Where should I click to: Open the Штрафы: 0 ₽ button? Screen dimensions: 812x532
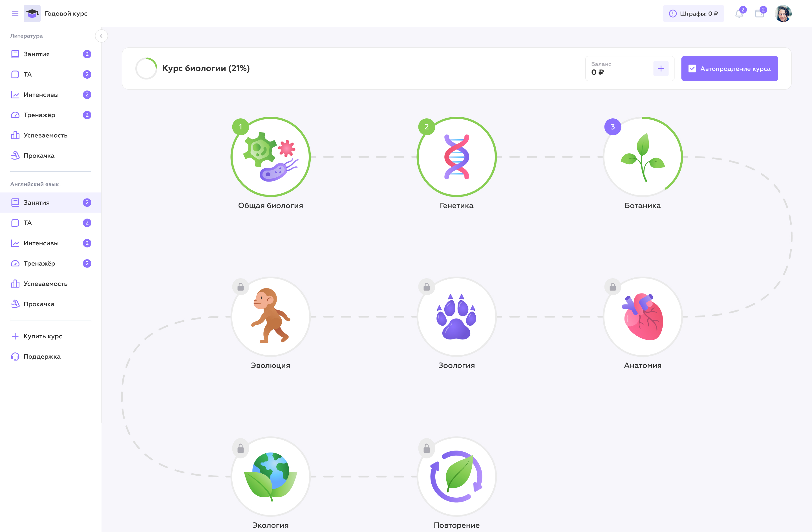(693, 14)
